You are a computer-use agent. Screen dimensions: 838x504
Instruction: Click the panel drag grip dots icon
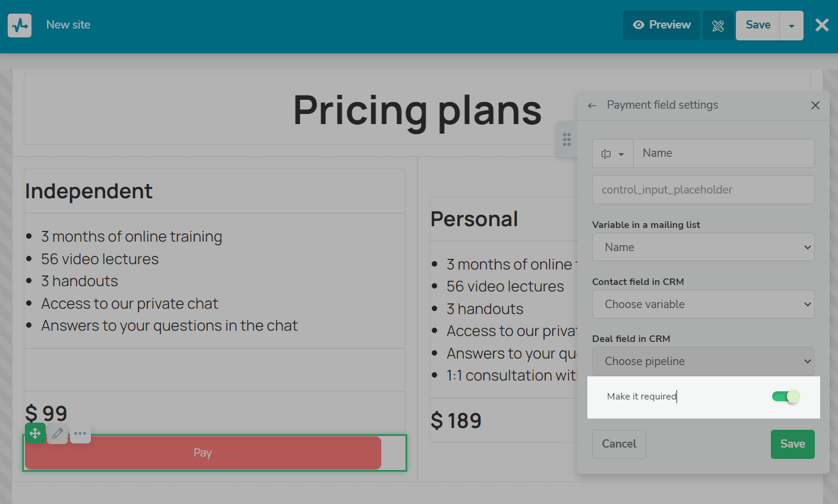pyautogui.click(x=567, y=140)
